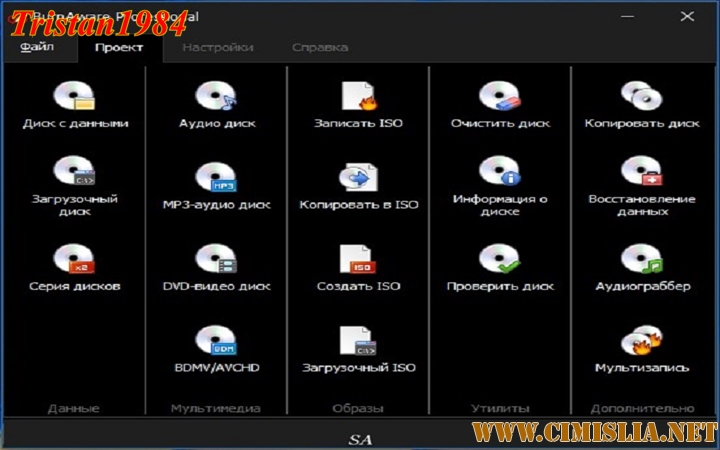
Task: Select the Загрузочный ISO icon
Action: click(x=358, y=341)
